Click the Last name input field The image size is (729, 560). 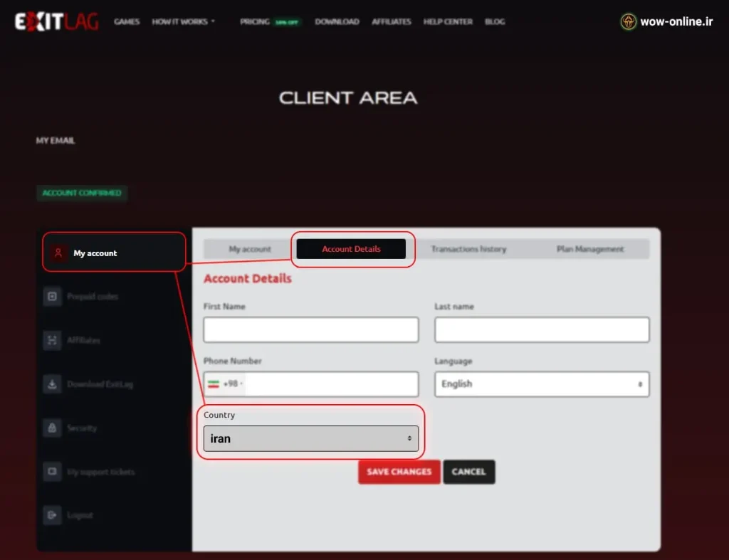[x=542, y=330]
